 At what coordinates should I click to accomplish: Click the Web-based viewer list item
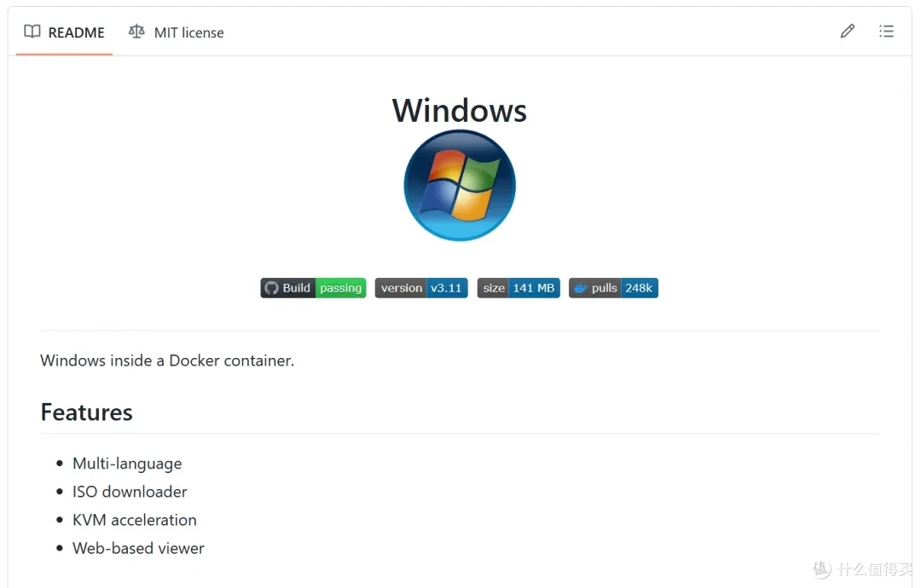[139, 548]
